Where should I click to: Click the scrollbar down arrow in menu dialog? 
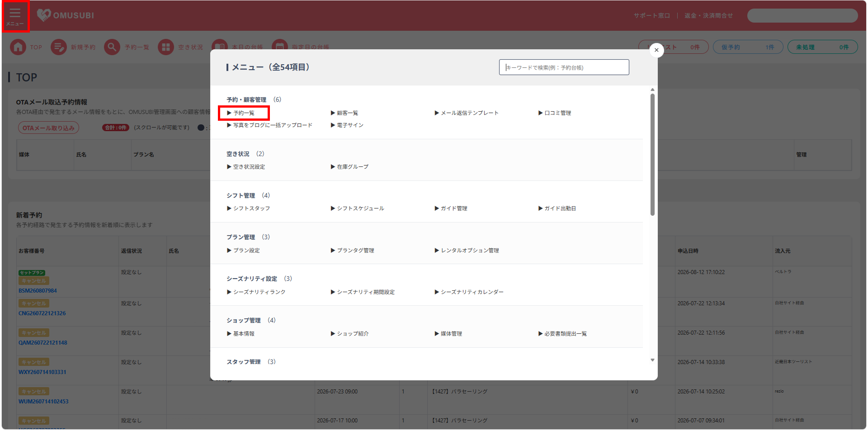(x=652, y=360)
